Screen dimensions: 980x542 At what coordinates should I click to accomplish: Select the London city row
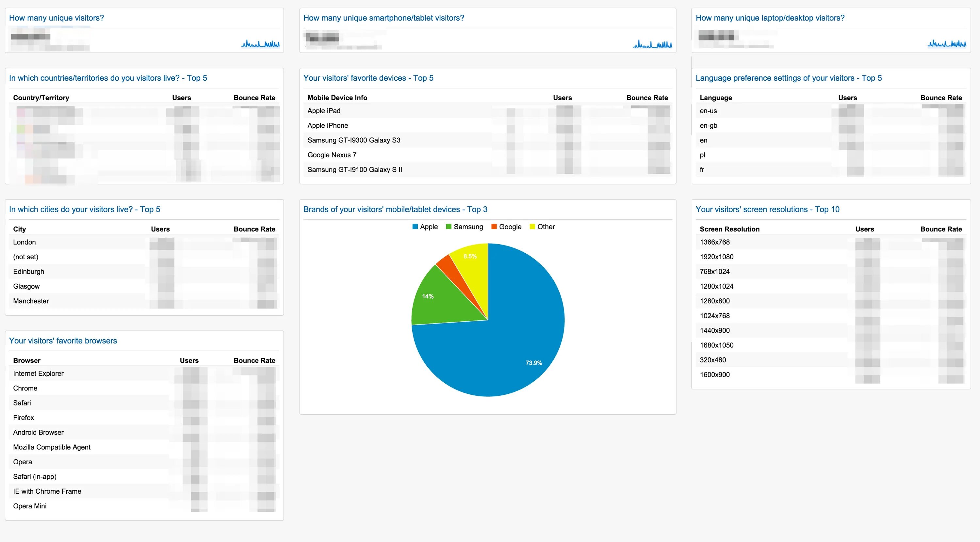coord(24,242)
